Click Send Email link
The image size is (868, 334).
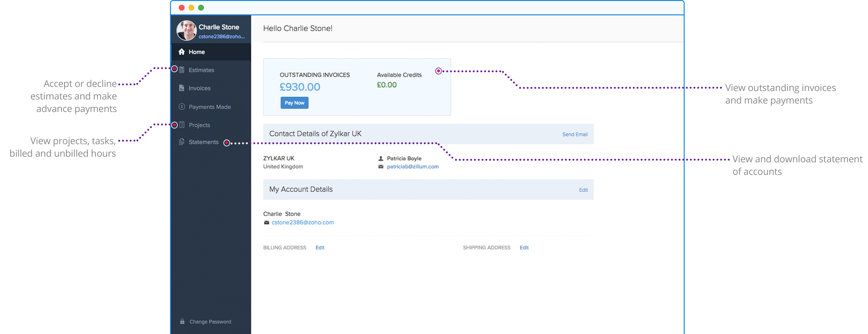[574, 134]
